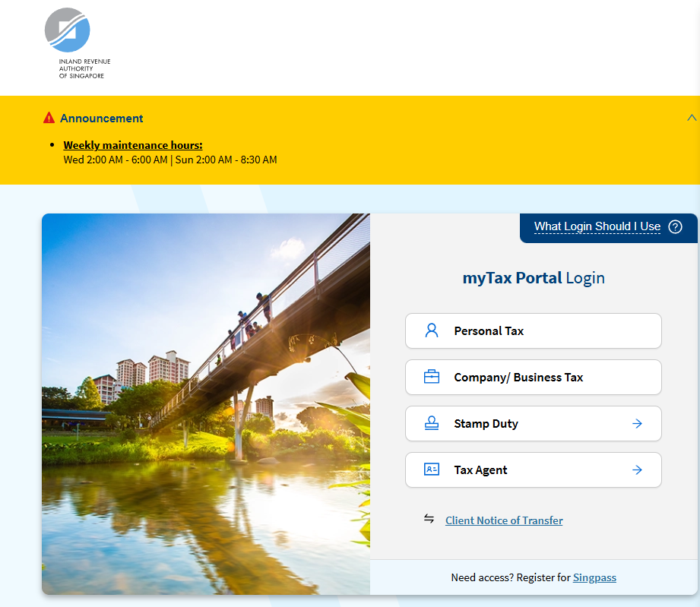The height and width of the screenshot is (607, 700).
Task: Click the briefcase icon for Business Tax
Action: pos(431,377)
